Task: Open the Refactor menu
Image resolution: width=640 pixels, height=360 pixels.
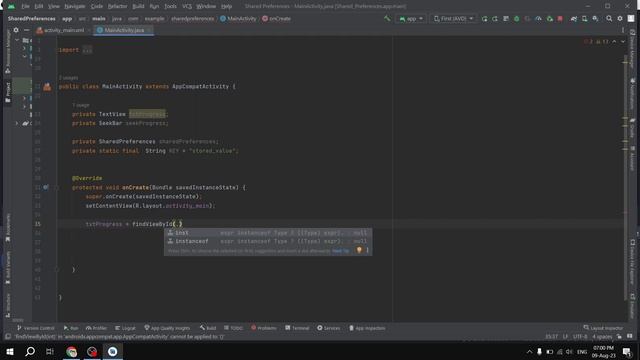Action: coord(118,6)
